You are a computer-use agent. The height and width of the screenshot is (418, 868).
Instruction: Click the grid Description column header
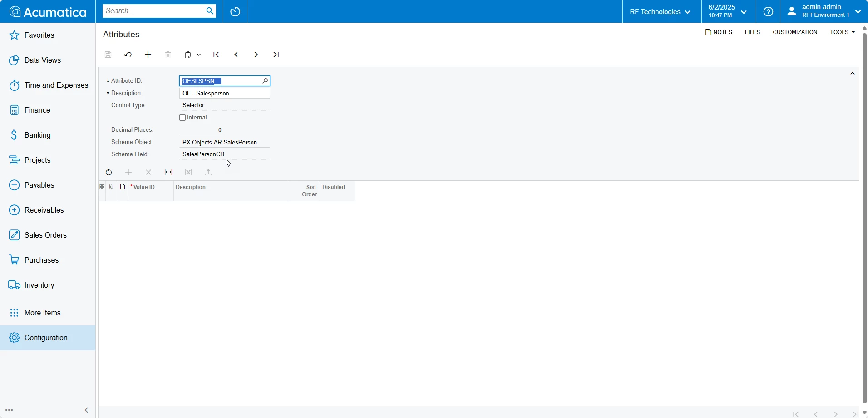tap(231, 191)
